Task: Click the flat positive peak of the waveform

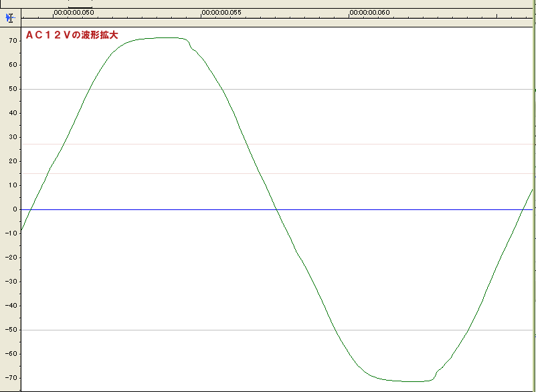Action: 161,38
